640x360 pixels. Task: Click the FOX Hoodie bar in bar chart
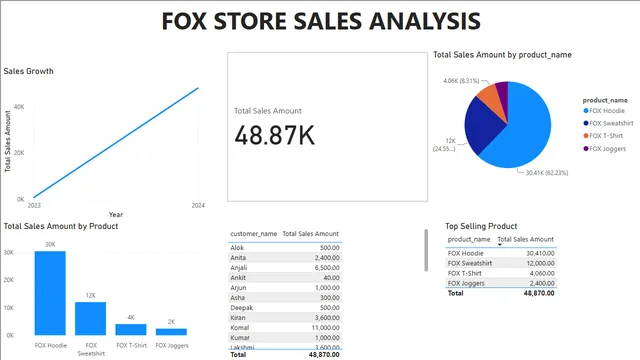point(50,293)
